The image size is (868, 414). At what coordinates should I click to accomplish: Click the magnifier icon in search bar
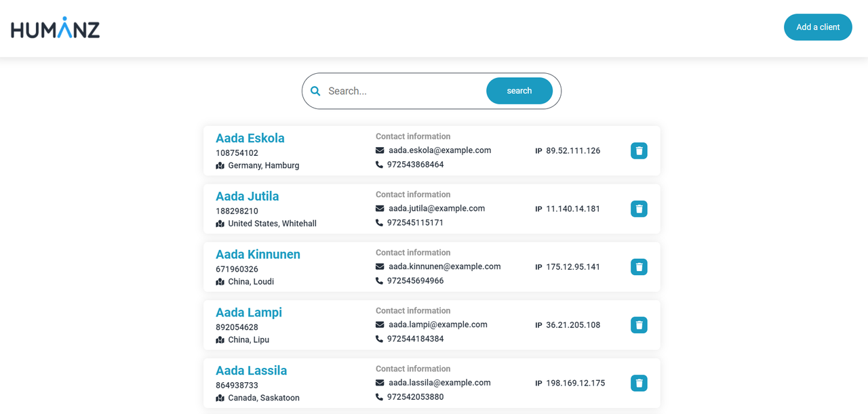pyautogui.click(x=315, y=91)
